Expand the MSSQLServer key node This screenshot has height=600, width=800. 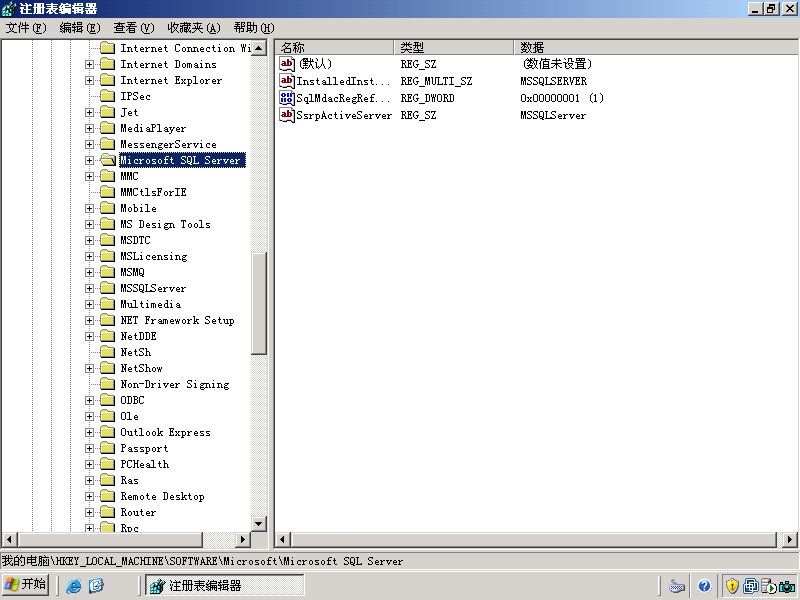(89, 288)
